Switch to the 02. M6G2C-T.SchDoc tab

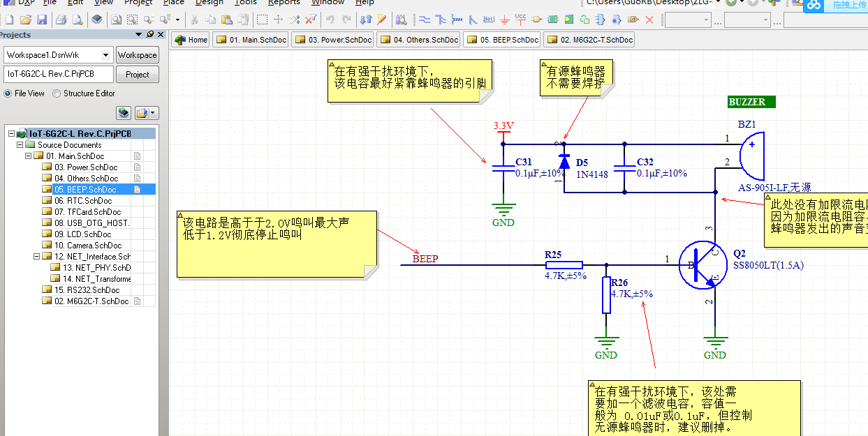pyautogui.click(x=589, y=40)
